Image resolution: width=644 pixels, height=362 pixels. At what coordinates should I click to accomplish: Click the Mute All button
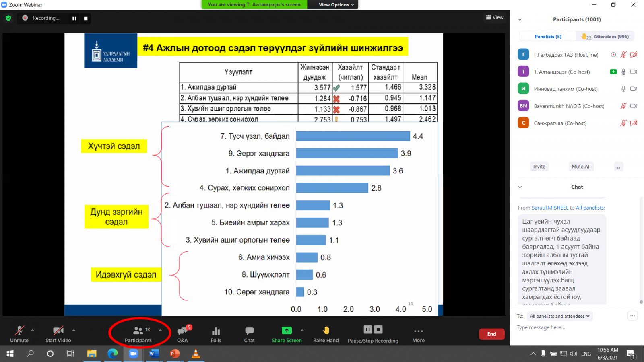[x=581, y=167]
